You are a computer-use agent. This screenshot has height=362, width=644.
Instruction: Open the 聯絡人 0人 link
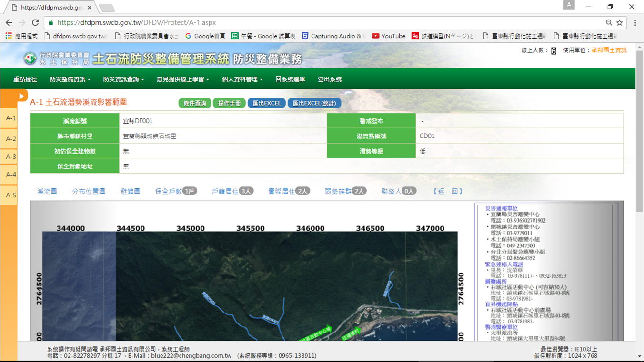(x=399, y=191)
